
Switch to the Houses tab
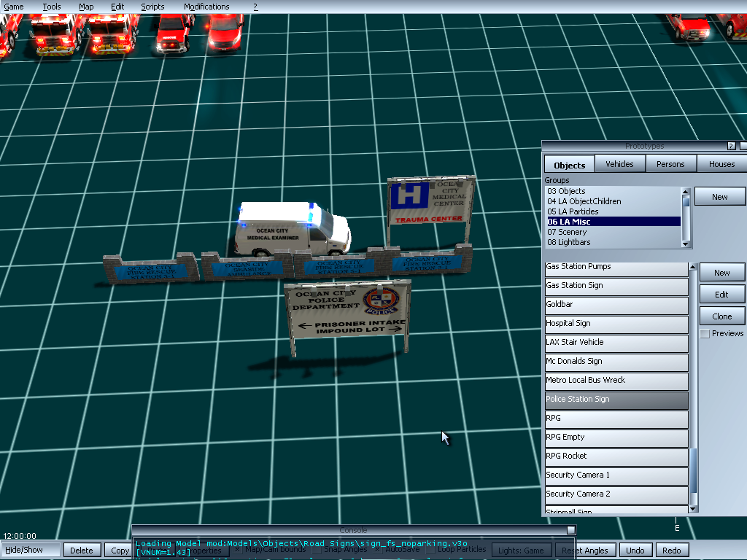point(721,164)
